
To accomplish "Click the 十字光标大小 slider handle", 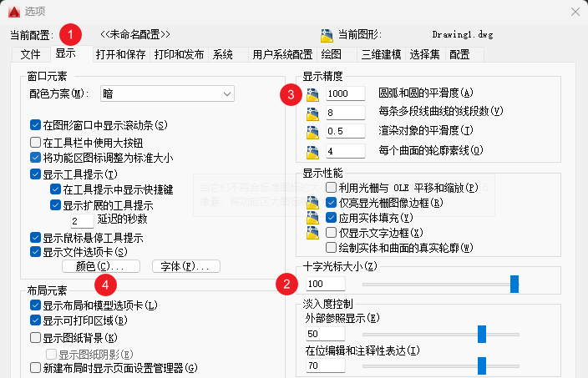I will [x=514, y=285].
